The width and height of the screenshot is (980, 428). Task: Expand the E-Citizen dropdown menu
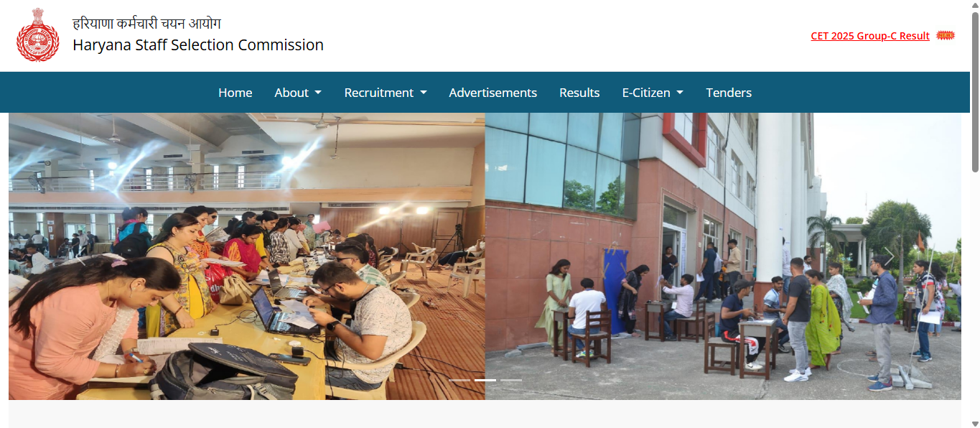(653, 93)
